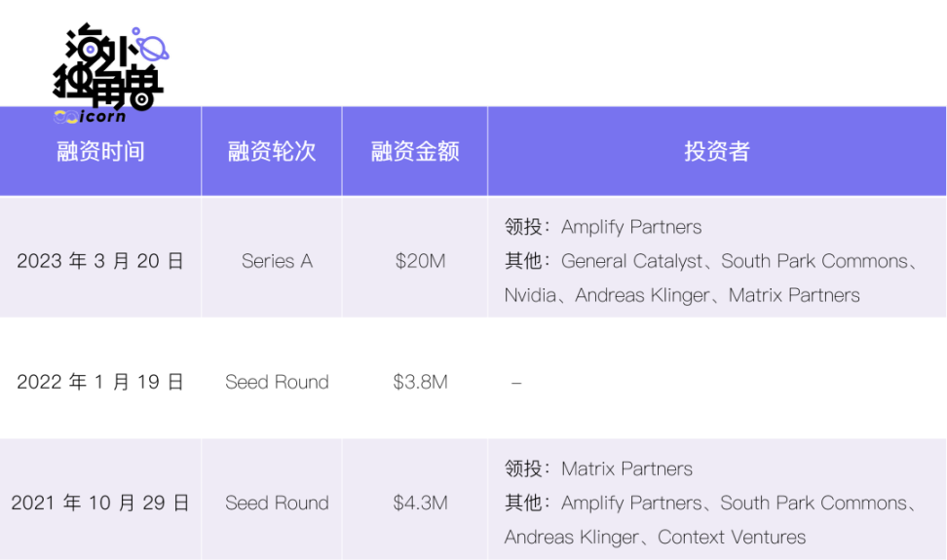Click the Seed Round cell beside $4.3M
Image resolution: width=947 pixels, height=560 pixels.
[x=277, y=503]
